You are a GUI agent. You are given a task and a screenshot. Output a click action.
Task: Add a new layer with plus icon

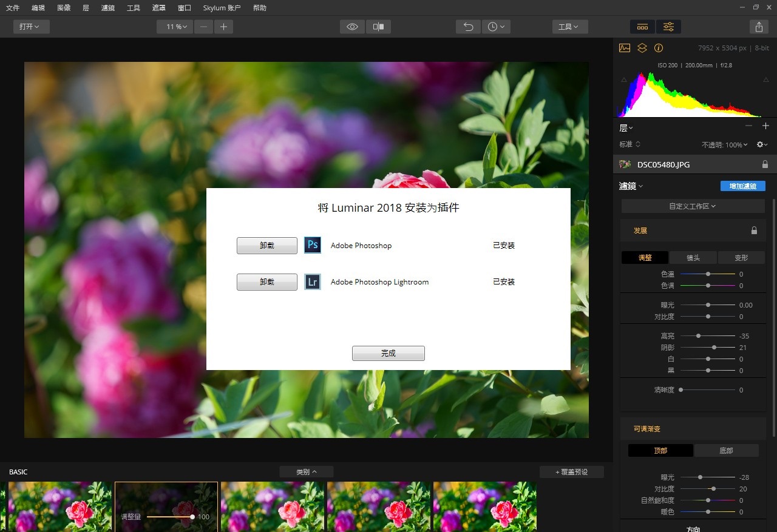coord(765,126)
